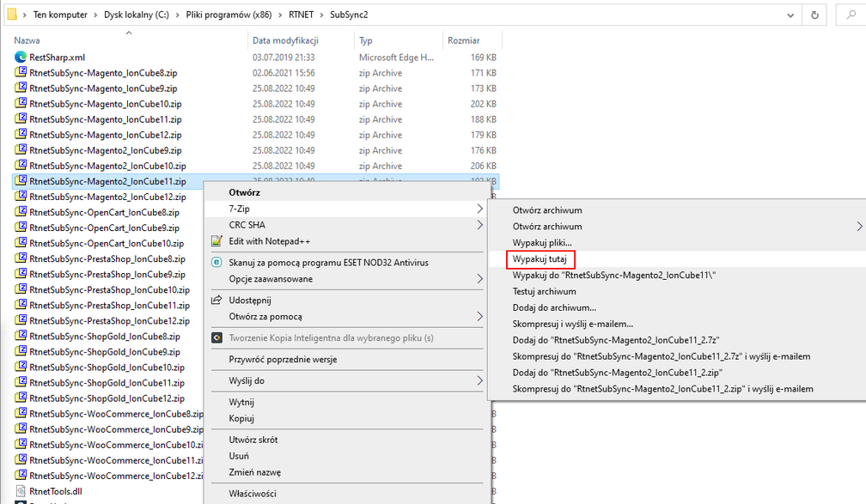866x504 pixels.
Task: Choose Otwórz in the context menu
Action: 244,192
